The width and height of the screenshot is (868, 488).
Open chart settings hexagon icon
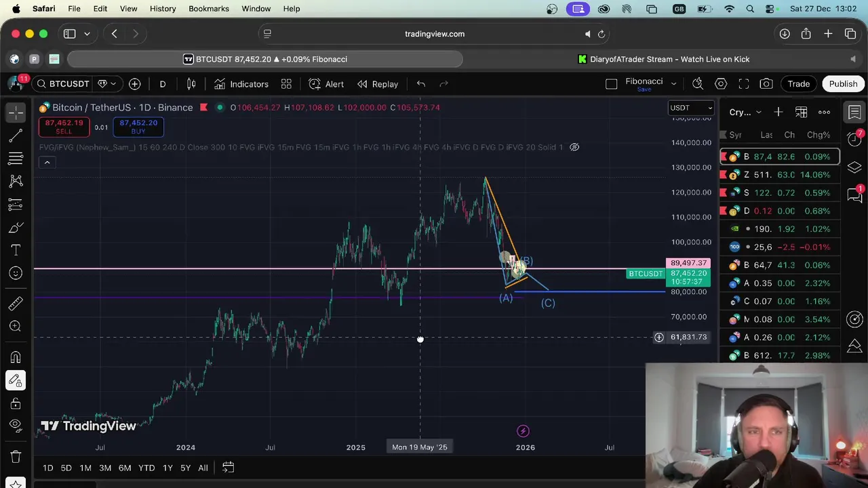click(721, 84)
